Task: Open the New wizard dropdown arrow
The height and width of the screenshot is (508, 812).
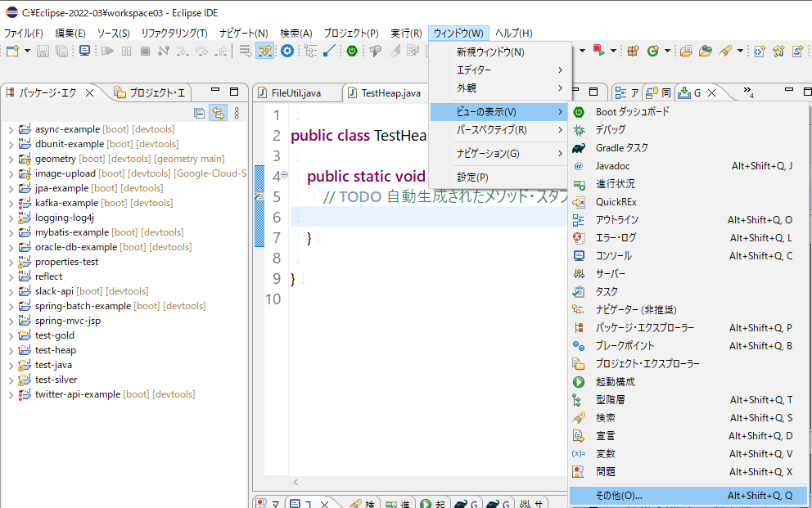Action: (x=28, y=51)
